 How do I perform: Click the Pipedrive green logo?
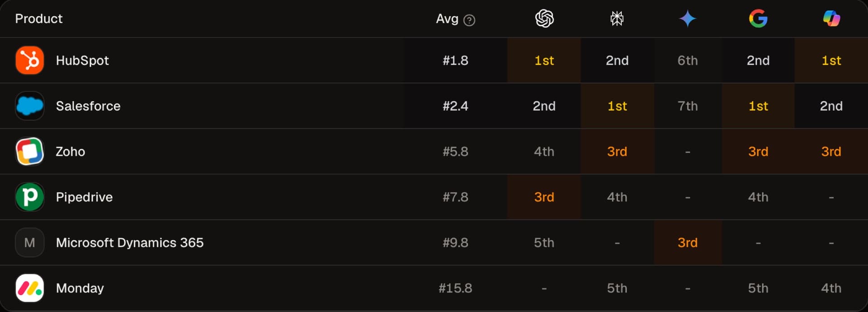point(30,197)
